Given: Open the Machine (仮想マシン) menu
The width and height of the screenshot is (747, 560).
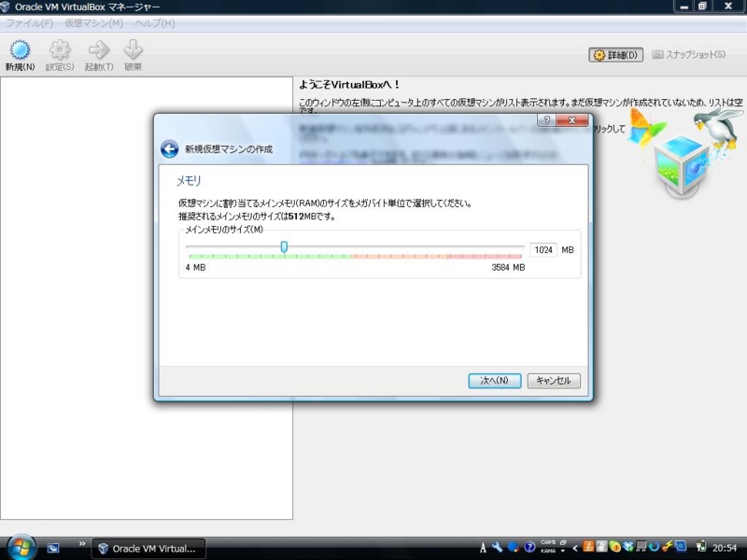Looking at the screenshot, I should (94, 23).
